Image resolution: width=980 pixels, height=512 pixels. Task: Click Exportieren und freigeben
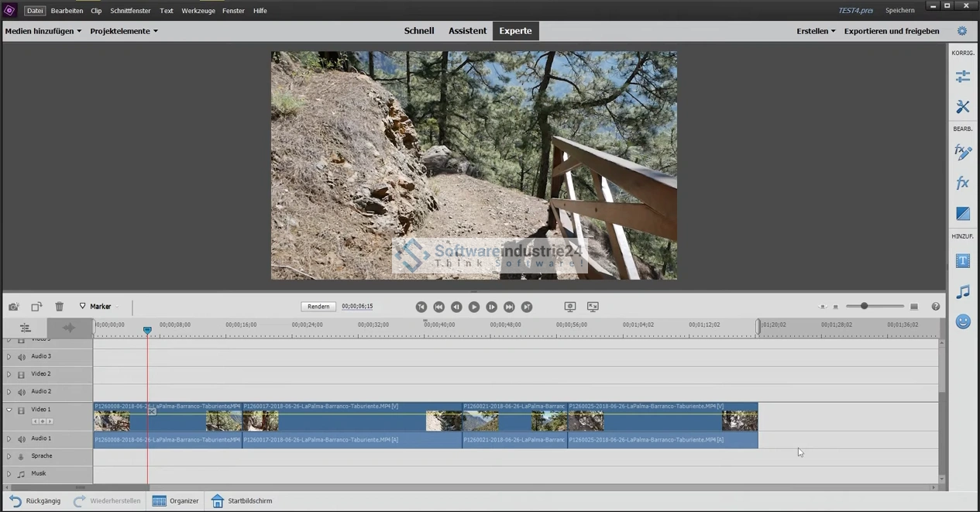coord(891,31)
